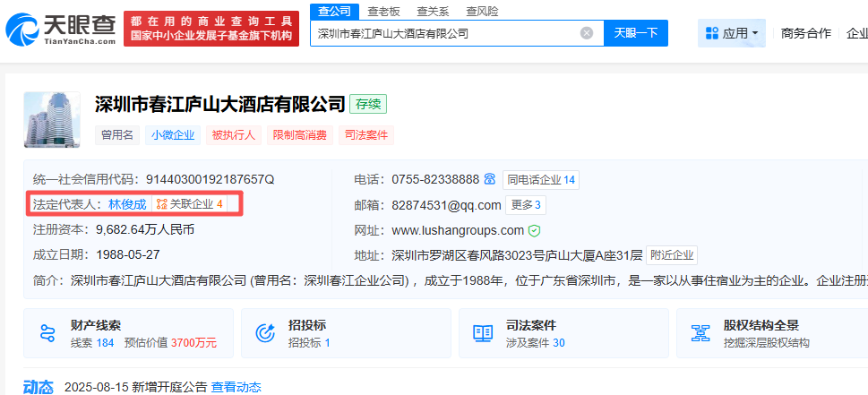Image resolution: width=868 pixels, height=395 pixels.
Task: Clear the search box with the X icon
Action: tap(587, 33)
